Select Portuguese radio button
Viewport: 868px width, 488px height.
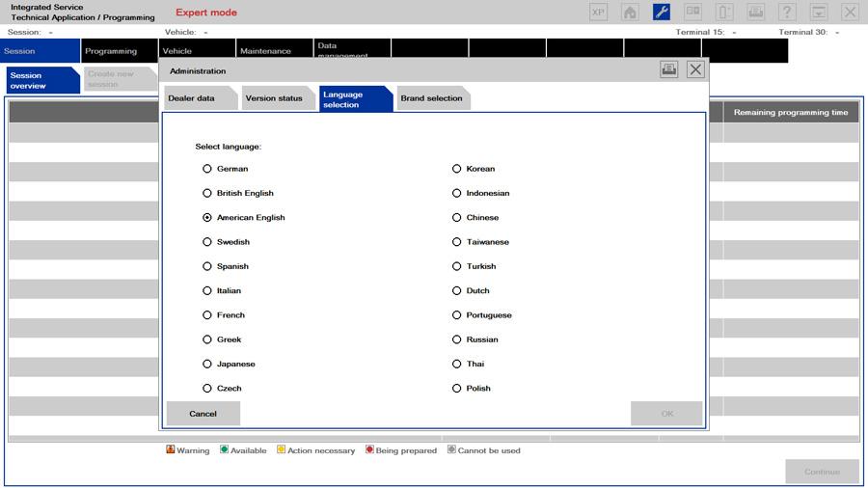tap(457, 314)
